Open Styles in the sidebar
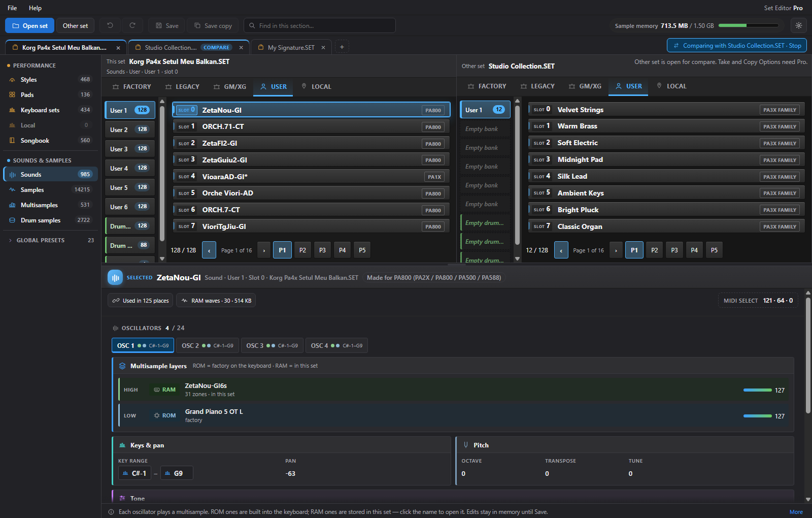Image resolution: width=812 pixels, height=518 pixels. tap(50, 80)
